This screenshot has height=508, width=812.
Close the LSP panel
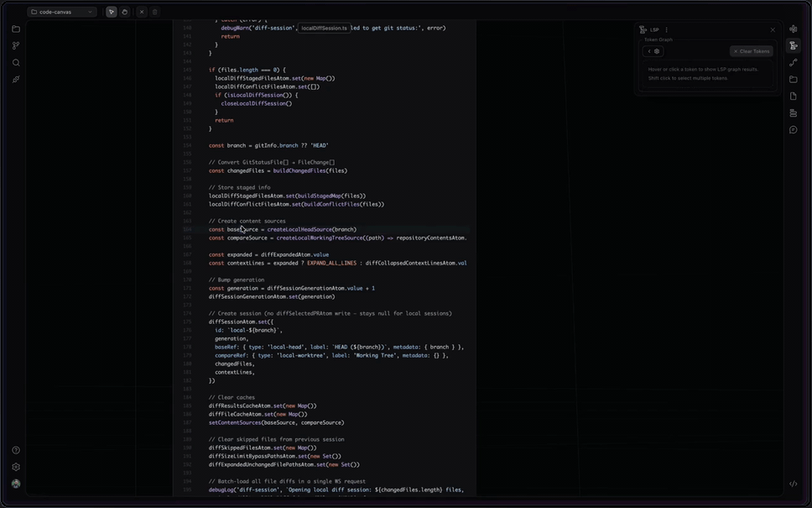(x=773, y=29)
